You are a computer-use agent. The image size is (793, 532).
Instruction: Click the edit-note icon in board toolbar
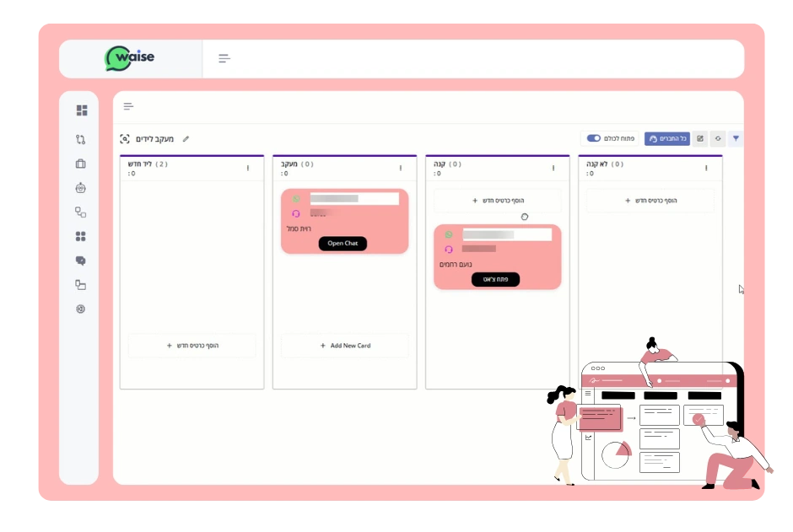pyautogui.click(x=699, y=138)
